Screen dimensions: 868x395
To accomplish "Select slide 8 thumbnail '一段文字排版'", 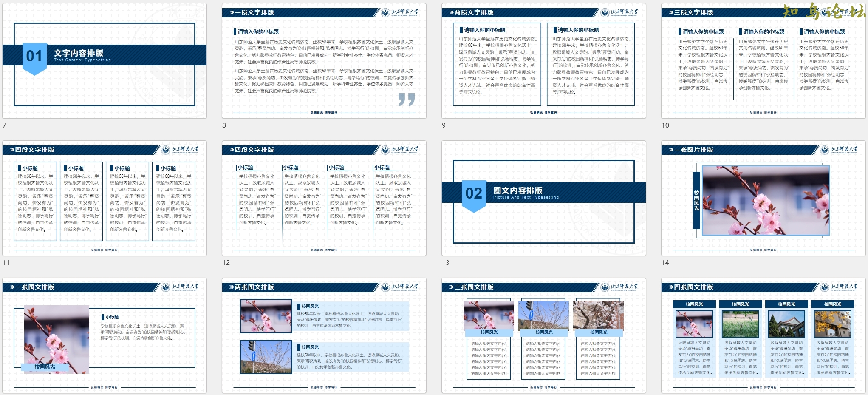I will click(324, 61).
